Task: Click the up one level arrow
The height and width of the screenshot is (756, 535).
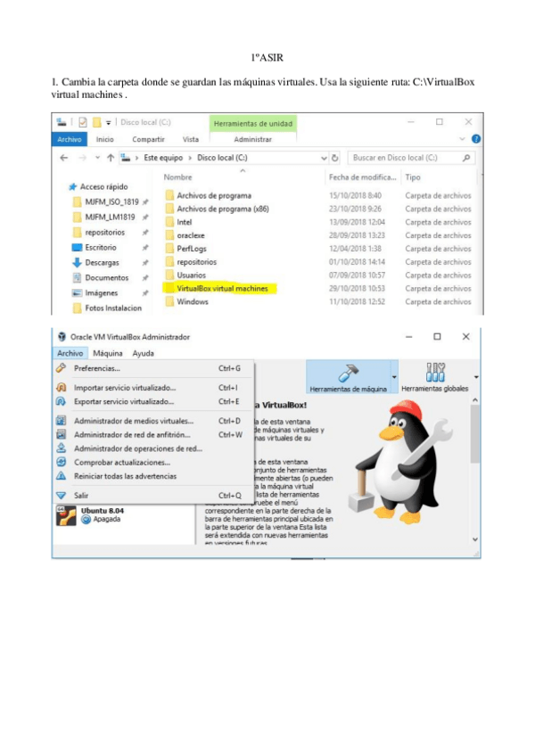Action: click(111, 158)
